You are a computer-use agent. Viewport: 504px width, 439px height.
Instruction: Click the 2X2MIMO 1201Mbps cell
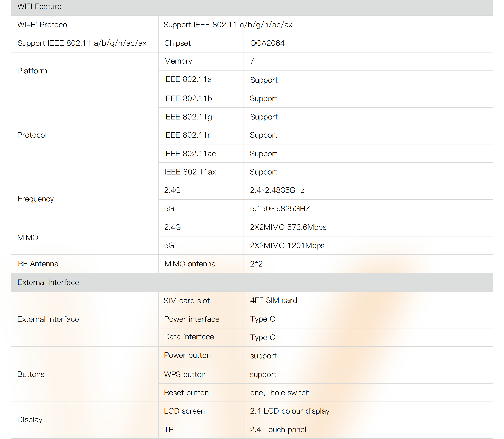pos(287,245)
